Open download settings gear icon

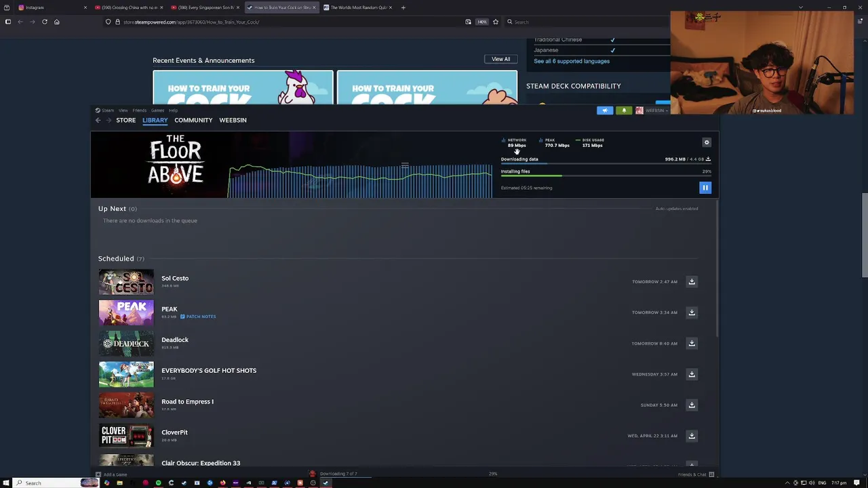[x=707, y=142]
